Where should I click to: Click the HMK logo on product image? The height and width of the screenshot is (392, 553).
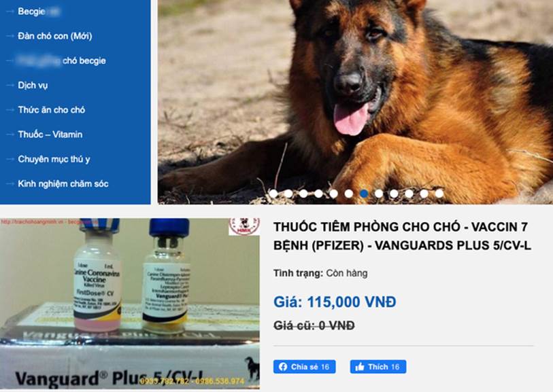coord(244,226)
